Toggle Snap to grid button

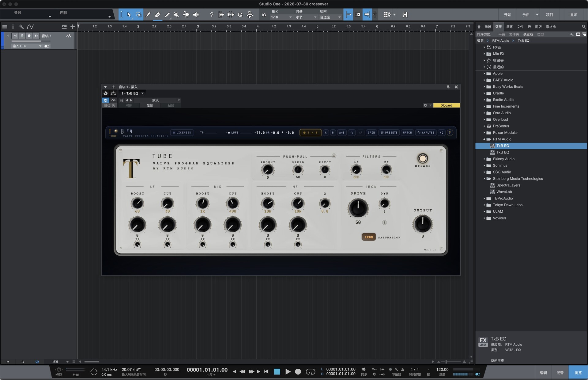348,14
